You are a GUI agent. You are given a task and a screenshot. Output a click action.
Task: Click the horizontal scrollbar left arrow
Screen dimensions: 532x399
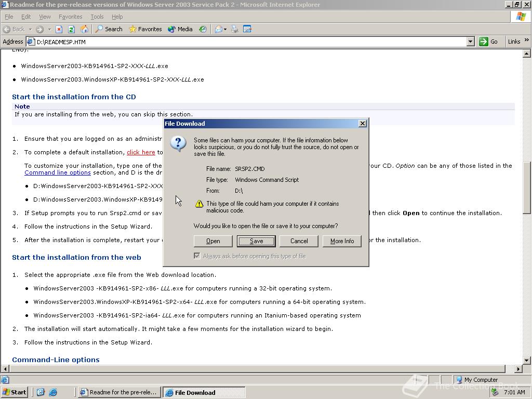point(5,369)
